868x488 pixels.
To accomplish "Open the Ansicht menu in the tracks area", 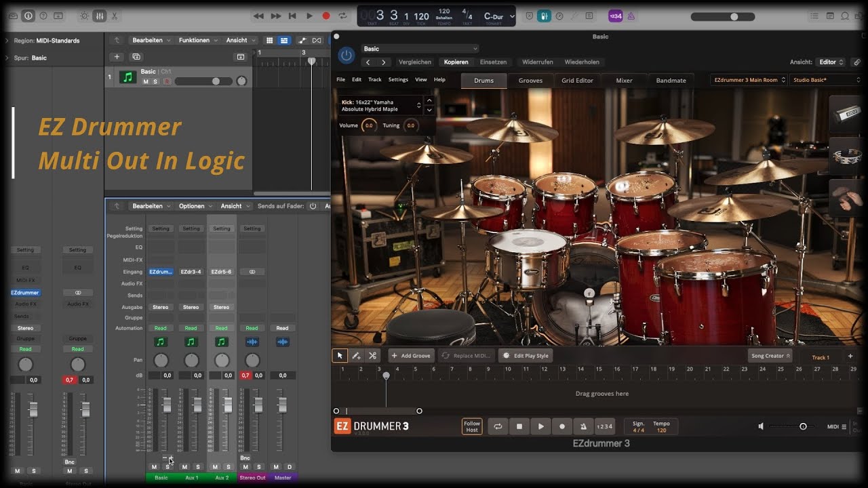I will (240, 40).
